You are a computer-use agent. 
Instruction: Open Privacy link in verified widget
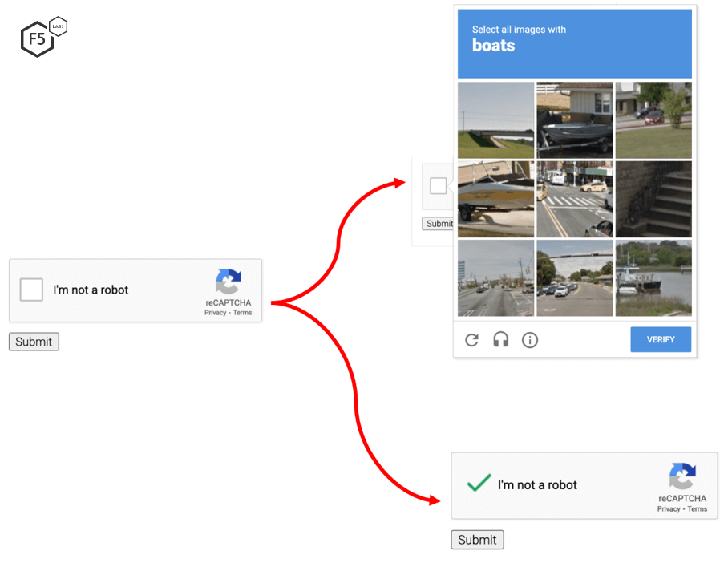(x=669, y=509)
